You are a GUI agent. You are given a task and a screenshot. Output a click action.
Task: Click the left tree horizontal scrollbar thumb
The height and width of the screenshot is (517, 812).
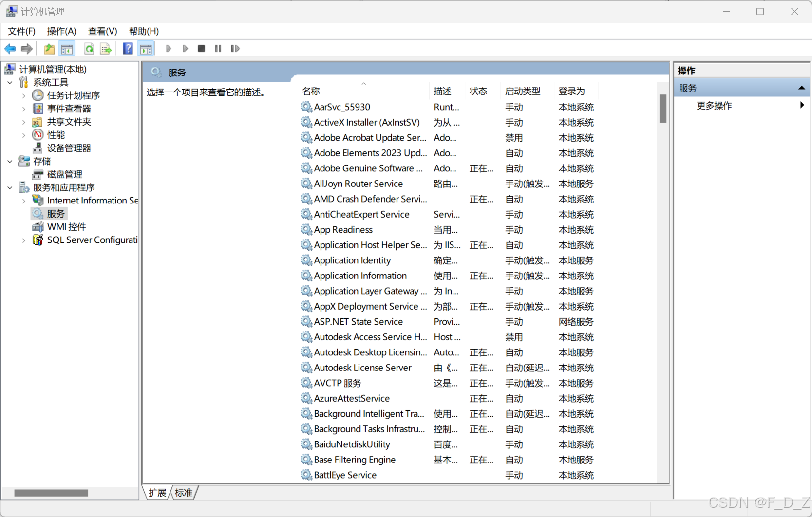(51, 493)
